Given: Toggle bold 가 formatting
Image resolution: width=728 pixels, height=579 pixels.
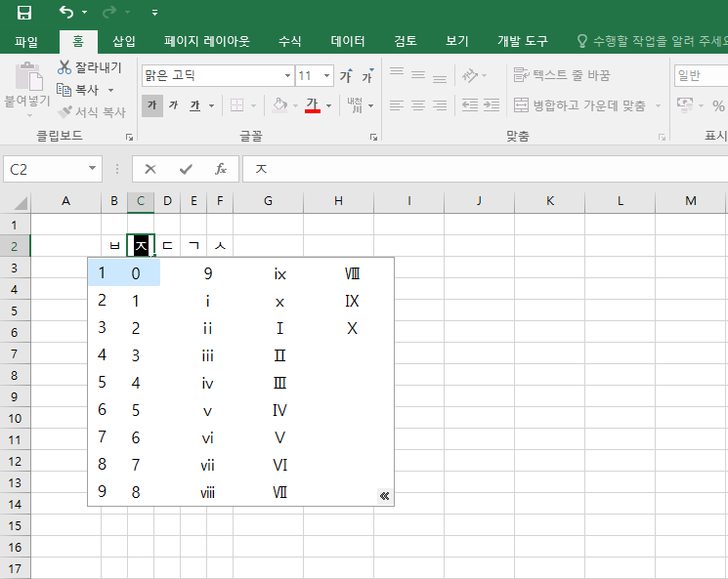Looking at the screenshot, I should tap(152, 105).
